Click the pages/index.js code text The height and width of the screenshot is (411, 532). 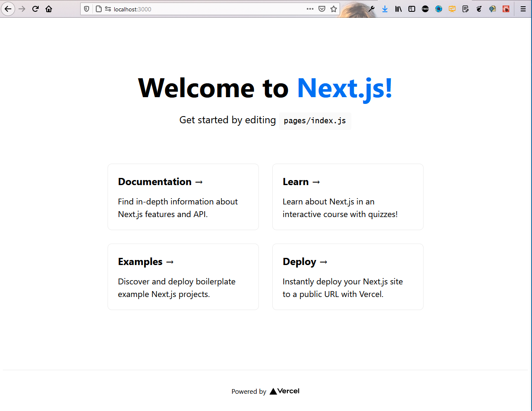click(315, 121)
